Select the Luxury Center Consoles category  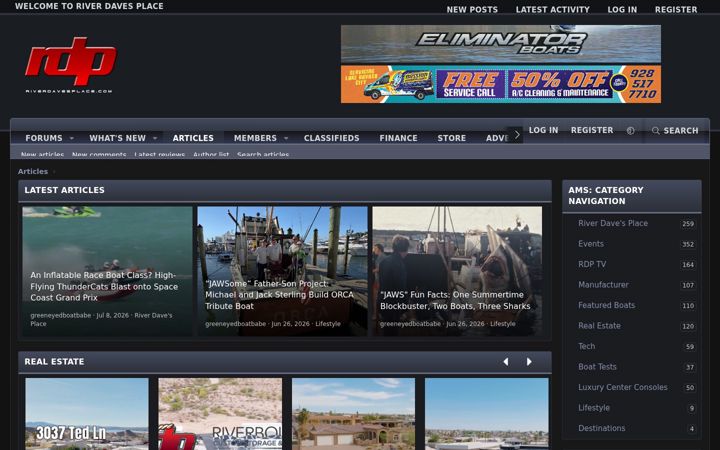(x=623, y=387)
